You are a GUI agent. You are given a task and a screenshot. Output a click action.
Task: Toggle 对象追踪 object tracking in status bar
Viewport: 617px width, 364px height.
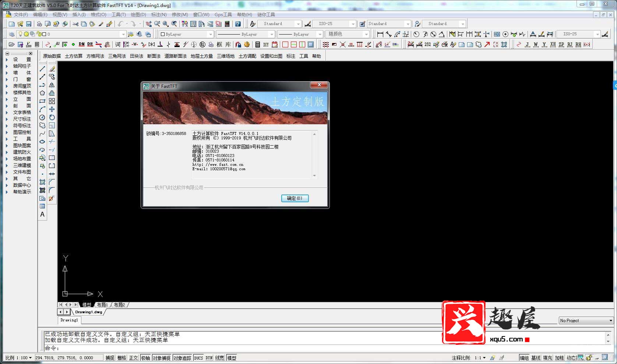click(x=182, y=358)
